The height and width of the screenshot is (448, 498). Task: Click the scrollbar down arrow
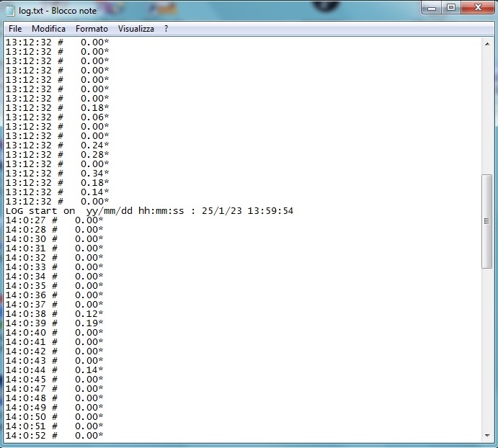pyautogui.click(x=487, y=436)
